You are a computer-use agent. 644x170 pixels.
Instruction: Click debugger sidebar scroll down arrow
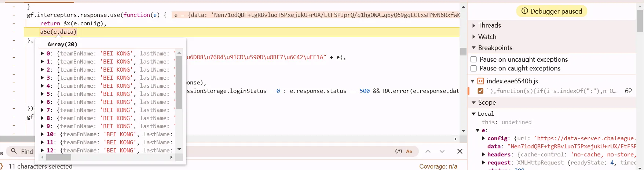pos(640,168)
